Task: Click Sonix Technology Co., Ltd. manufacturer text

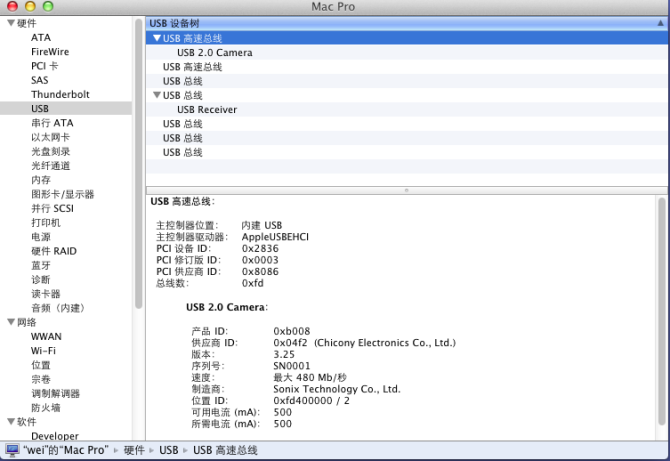Action: [x=337, y=389]
